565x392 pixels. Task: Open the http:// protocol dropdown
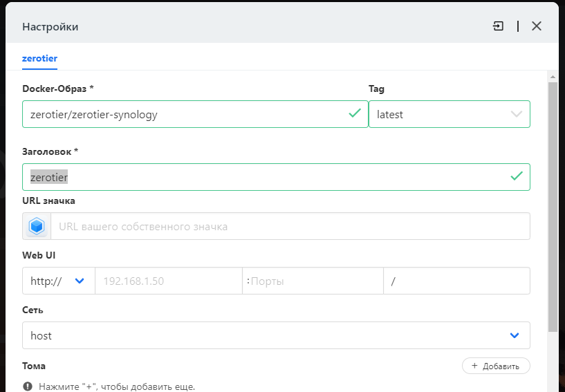pyautogui.click(x=58, y=281)
